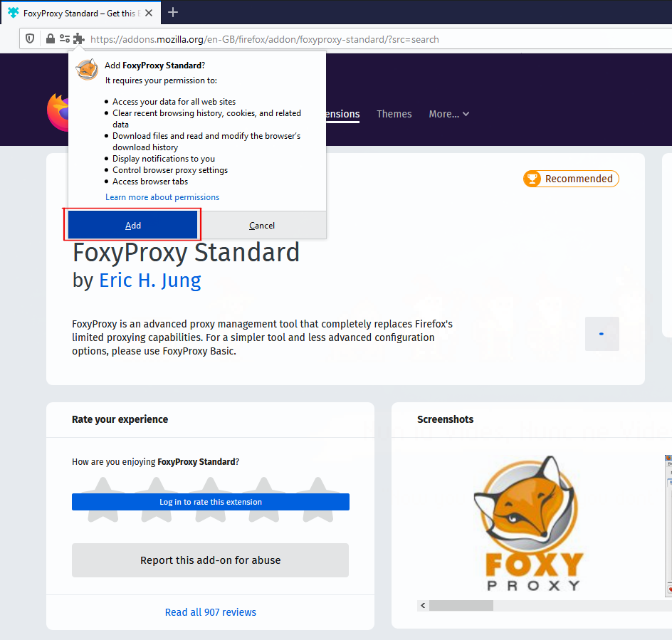Click the FoxyProxy fox icon in permission dialog
The width and height of the screenshot is (672, 640).
(87, 70)
